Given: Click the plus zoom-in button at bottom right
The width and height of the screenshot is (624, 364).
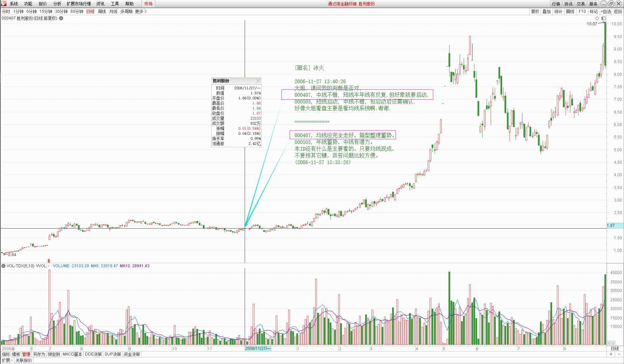Looking at the screenshot, I should click(x=611, y=354).
